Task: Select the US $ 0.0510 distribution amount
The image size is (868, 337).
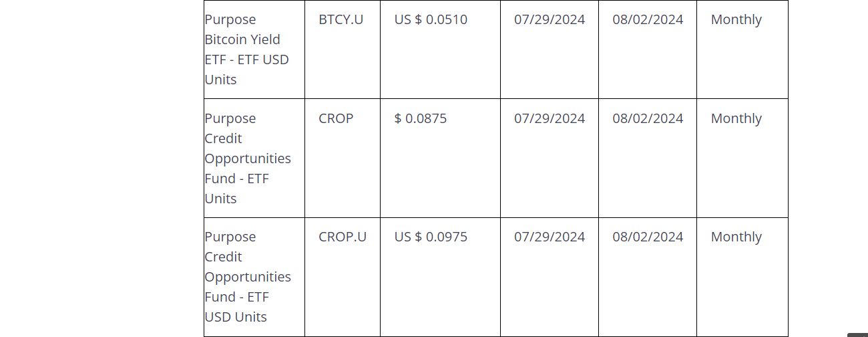Action: point(431,19)
